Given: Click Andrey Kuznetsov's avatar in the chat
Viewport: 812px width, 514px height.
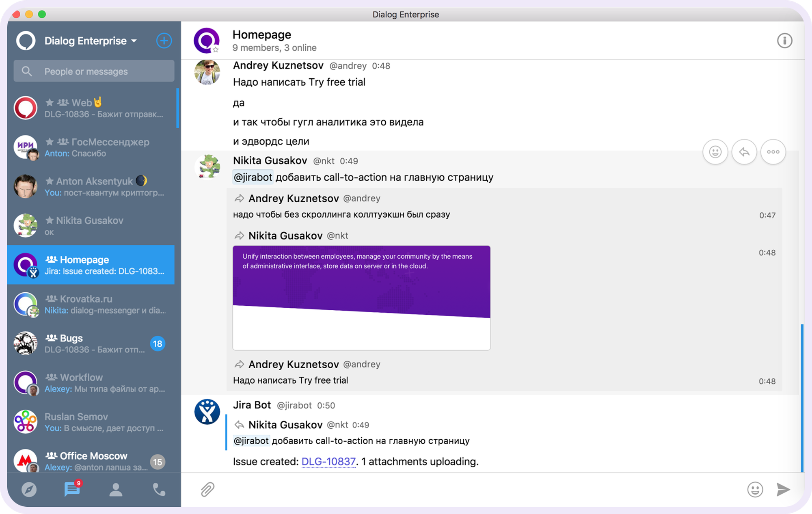Looking at the screenshot, I should [207, 72].
